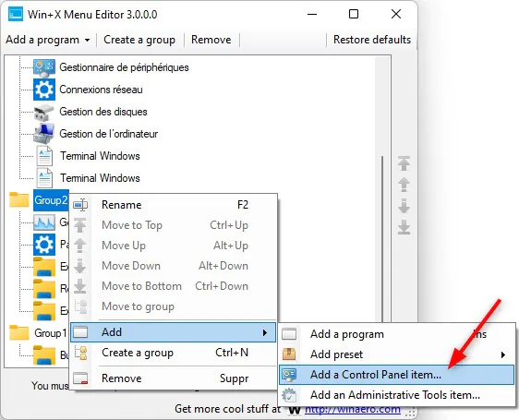Image resolution: width=519 pixels, height=420 pixels.
Task: Click the Move Down arrow on the right side panel
Action: [x=404, y=206]
